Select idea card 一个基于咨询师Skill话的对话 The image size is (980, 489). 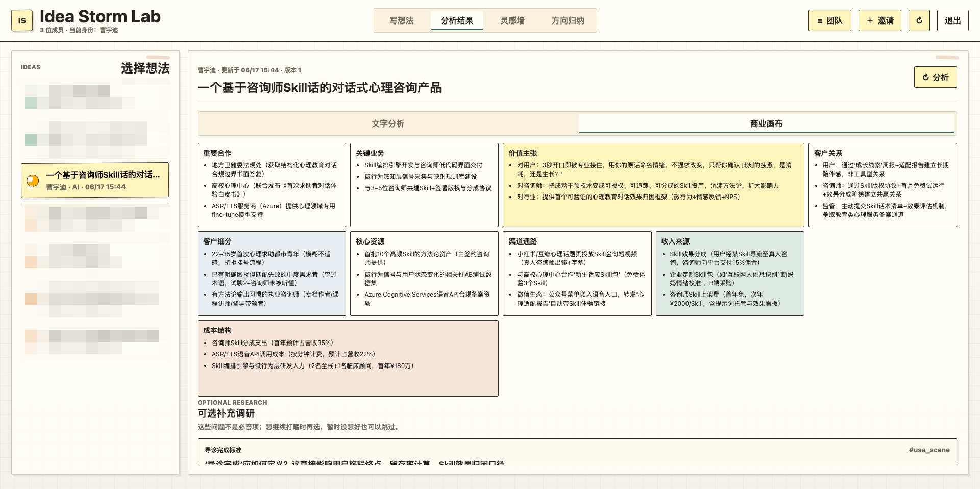click(x=95, y=180)
